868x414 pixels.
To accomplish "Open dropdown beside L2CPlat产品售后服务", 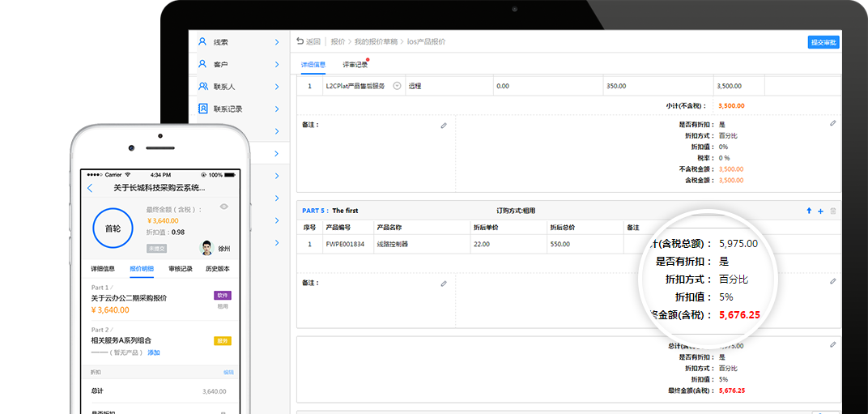I will pos(397,86).
